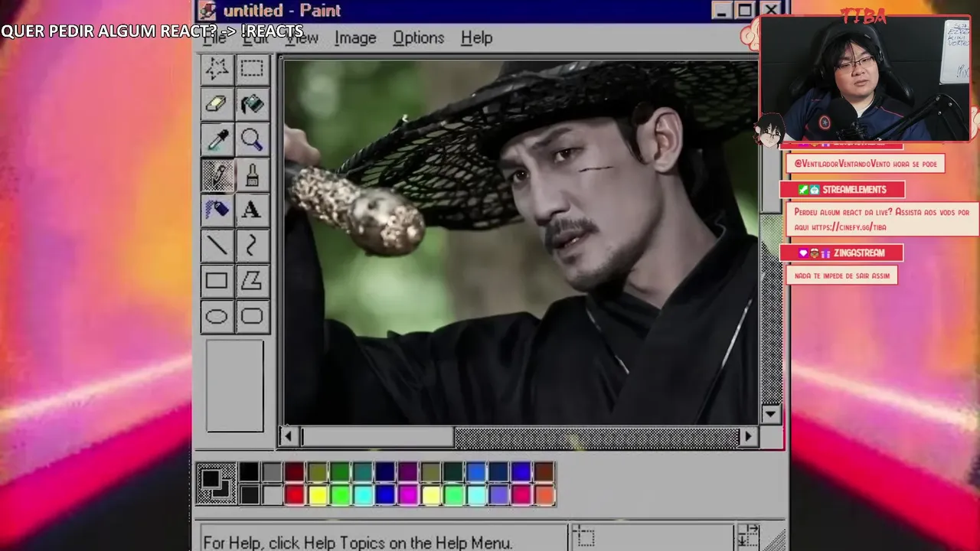The height and width of the screenshot is (551, 980).
Task: Click the horizontal scrollbar left arrow
Action: pos(289,436)
